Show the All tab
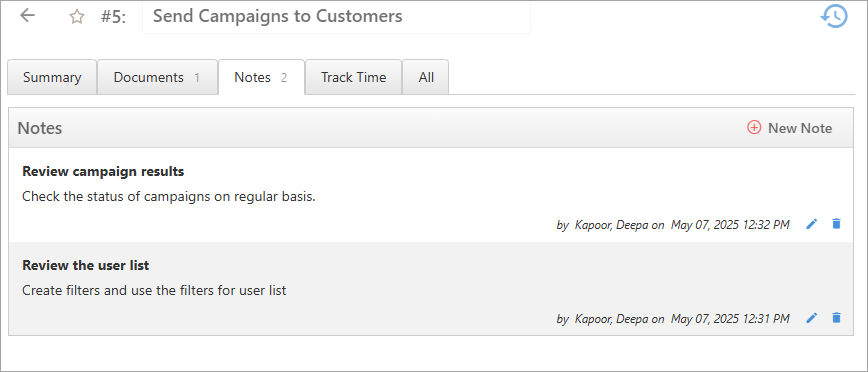This screenshot has height=372, width=868. 426,77
